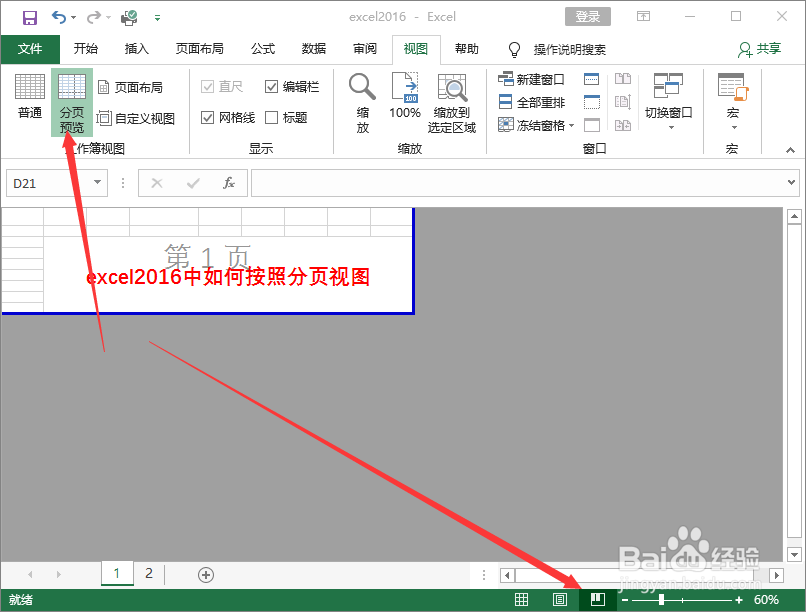Select Page Break Preview icon in status bar
806x612 pixels.
click(x=597, y=598)
